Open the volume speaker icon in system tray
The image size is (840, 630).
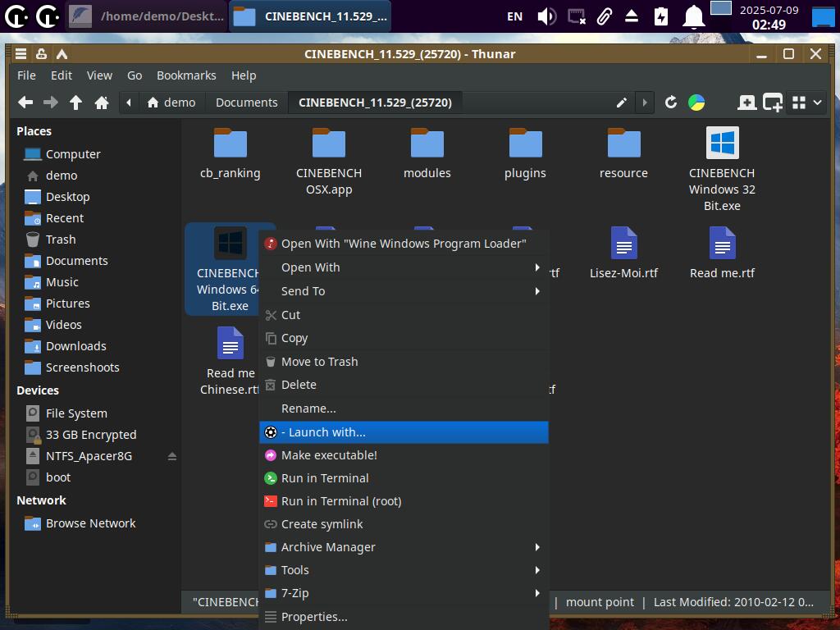(546, 16)
